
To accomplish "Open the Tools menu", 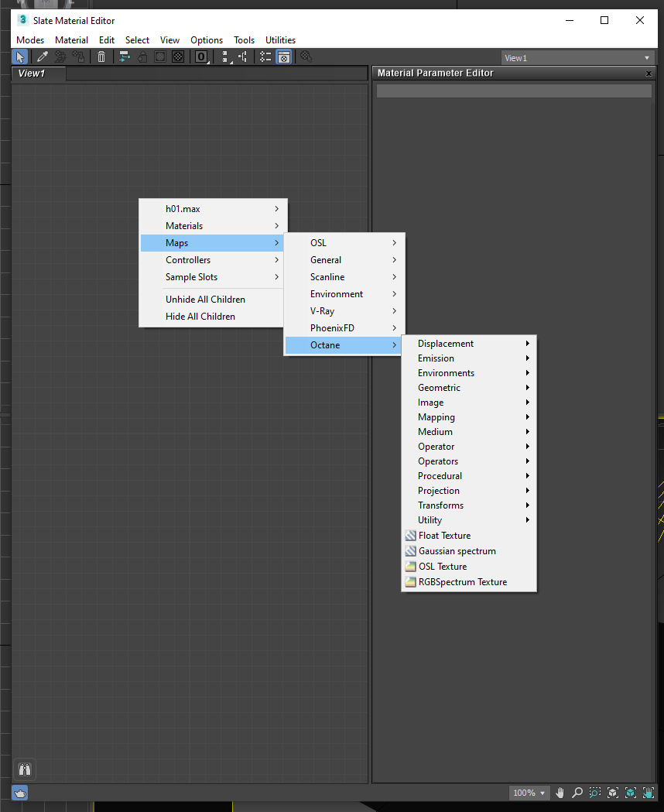I will tap(244, 40).
